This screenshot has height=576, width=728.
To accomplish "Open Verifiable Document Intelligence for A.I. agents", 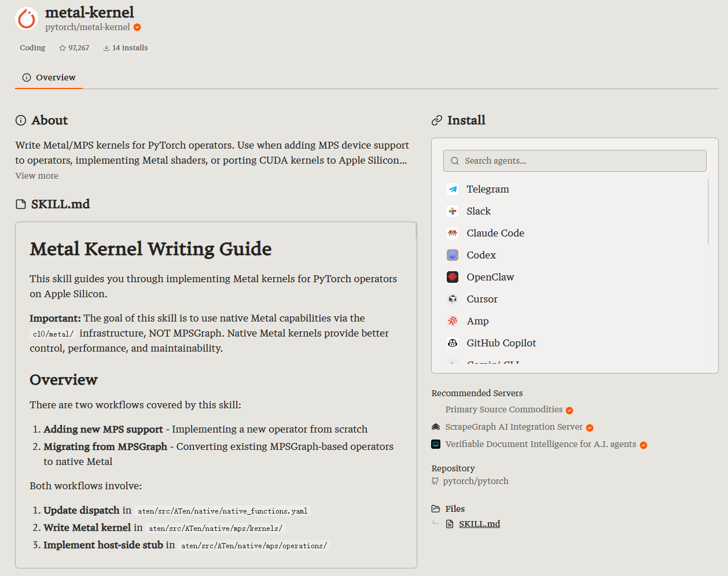I will point(541,444).
